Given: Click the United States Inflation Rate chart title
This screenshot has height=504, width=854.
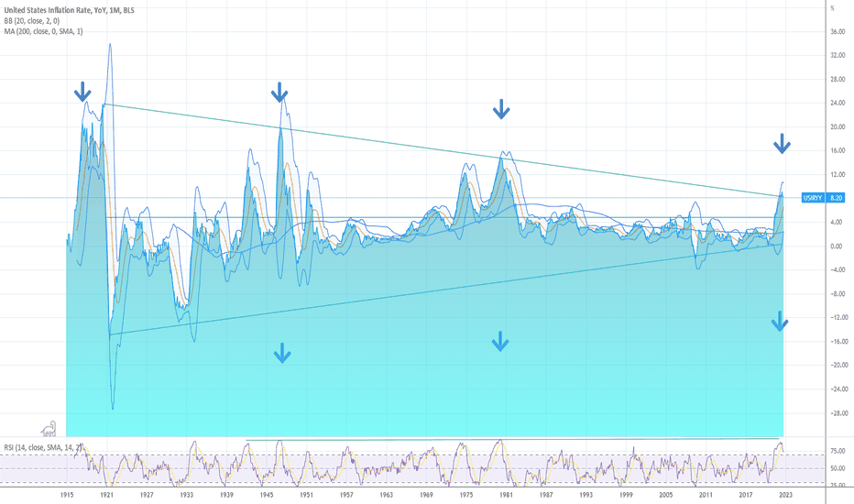Looking at the screenshot, I should (69, 10).
